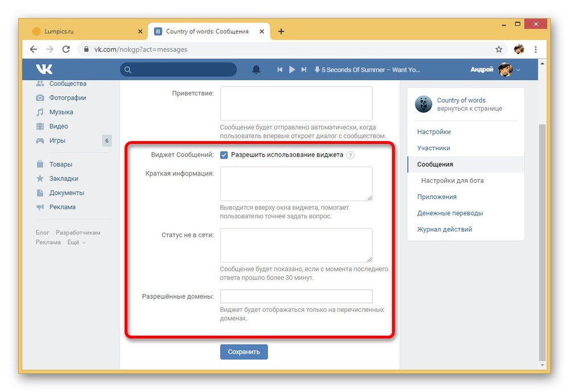Screen dimensions: 569x392
Task: Open the Андрей profile dropdown arrow
Action: pos(518,69)
